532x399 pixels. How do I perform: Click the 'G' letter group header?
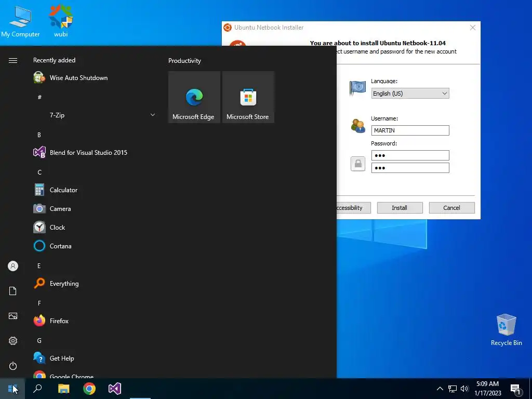point(39,341)
